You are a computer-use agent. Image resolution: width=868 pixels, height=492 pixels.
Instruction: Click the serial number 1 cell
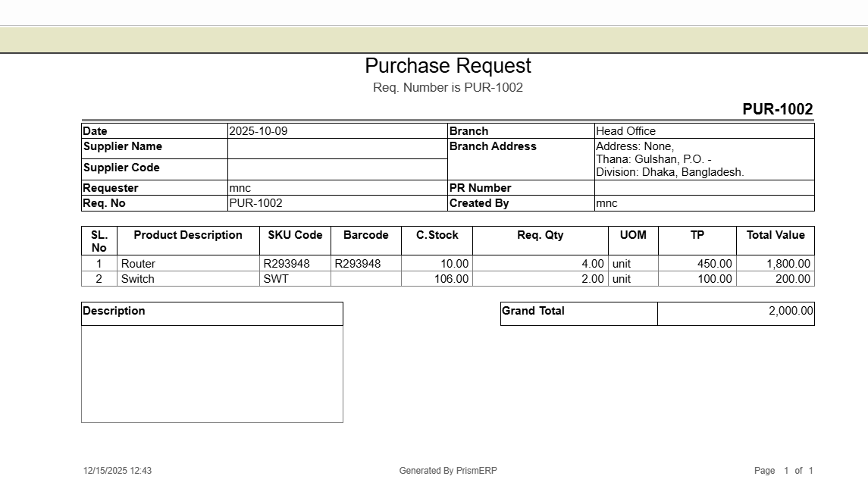coord(99,263)
